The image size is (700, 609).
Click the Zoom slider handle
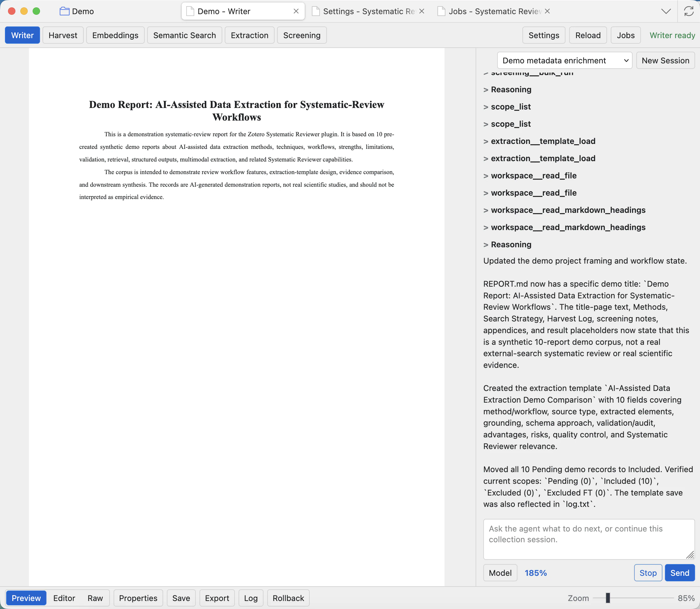coord(608,598)
